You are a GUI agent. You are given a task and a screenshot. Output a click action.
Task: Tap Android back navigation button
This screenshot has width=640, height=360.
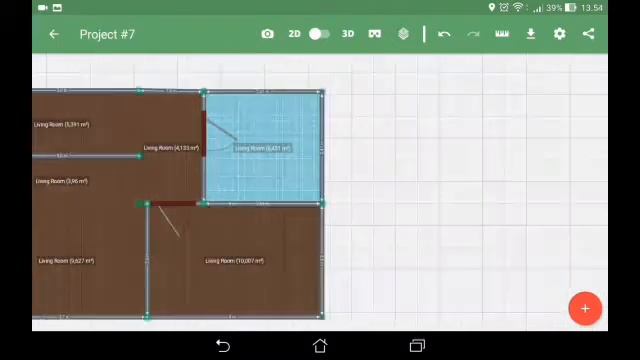[x=223, y=346]
